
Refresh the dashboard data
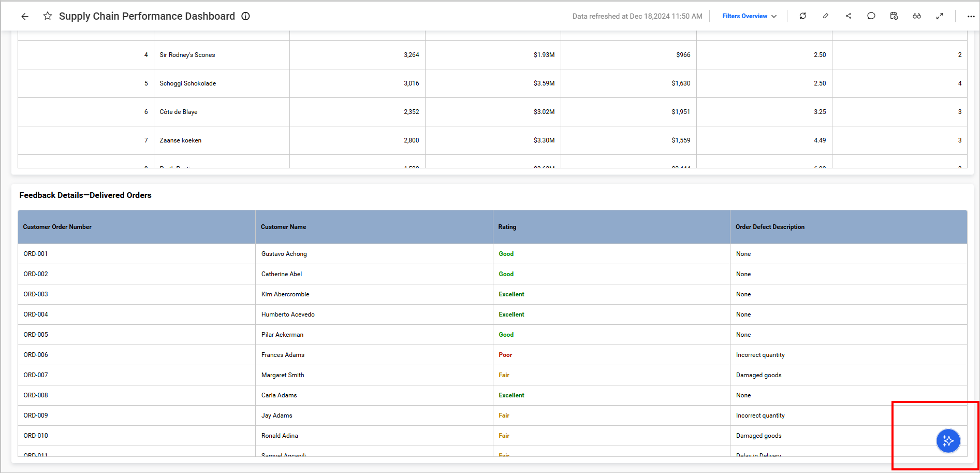click(803, 16)
